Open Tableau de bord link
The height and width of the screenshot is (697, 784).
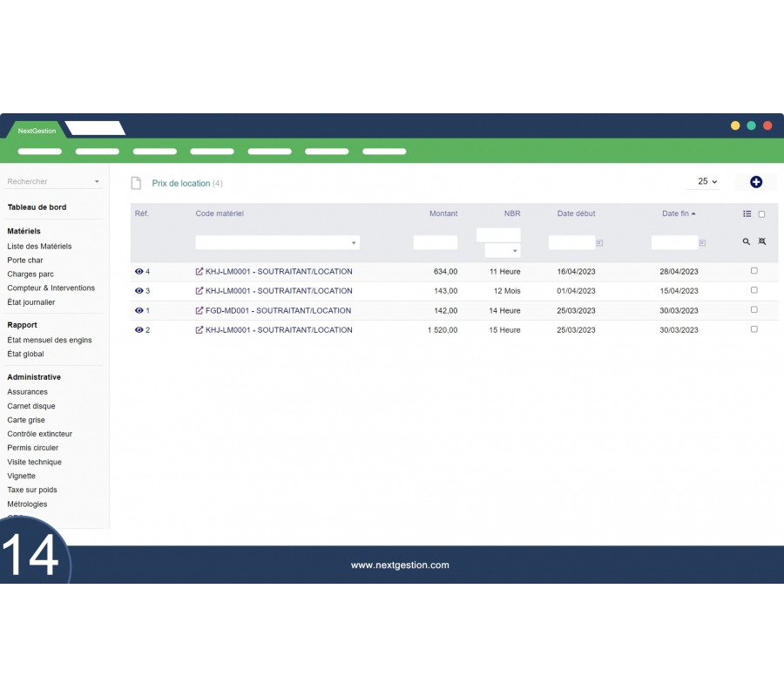click(x=37, y=207)
